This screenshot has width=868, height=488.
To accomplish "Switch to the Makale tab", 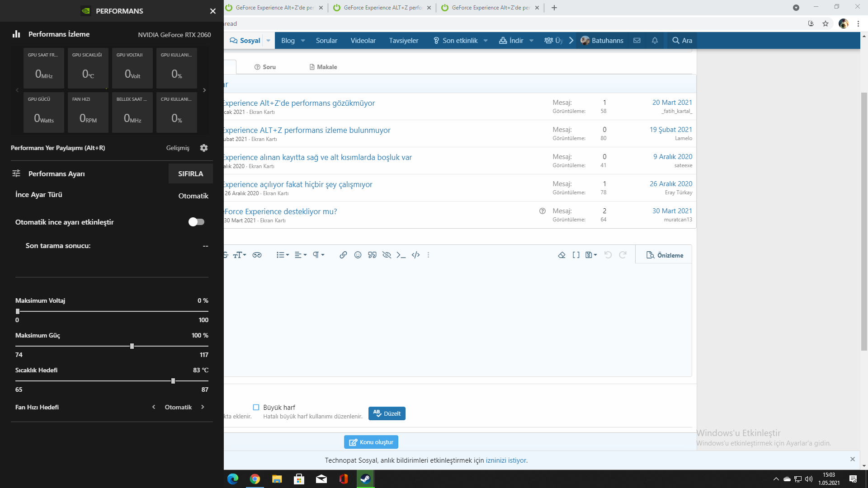I will [323, 67].
